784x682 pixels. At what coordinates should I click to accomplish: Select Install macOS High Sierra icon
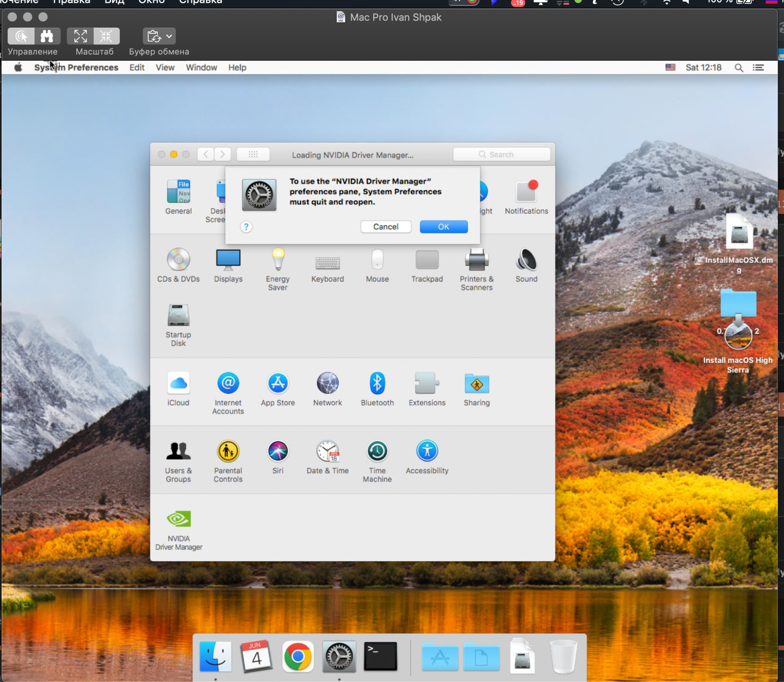pyautogui.click(x=738, y=347)
